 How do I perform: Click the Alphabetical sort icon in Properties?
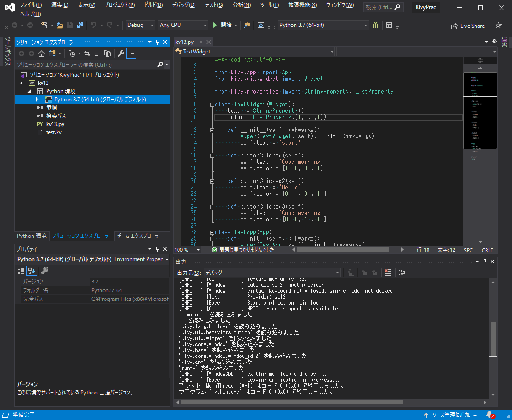coord(32,271)
